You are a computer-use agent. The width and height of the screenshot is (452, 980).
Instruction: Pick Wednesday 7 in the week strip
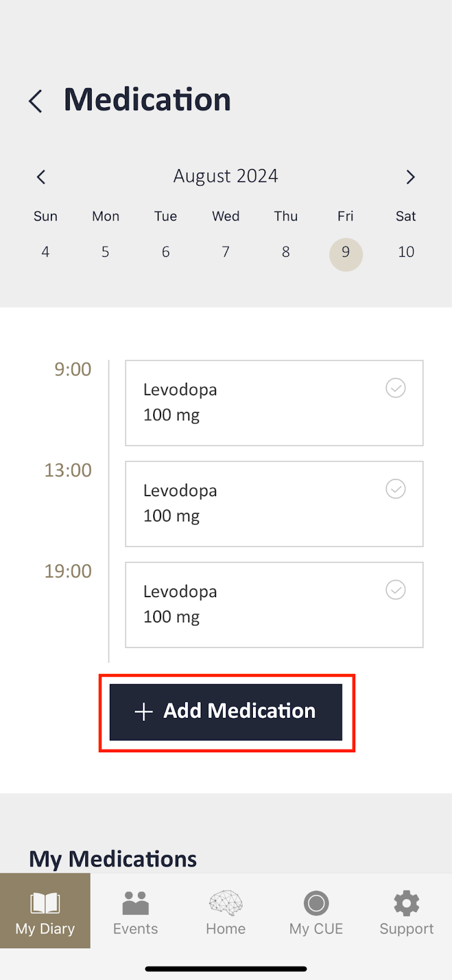click(x=225, y=252)
